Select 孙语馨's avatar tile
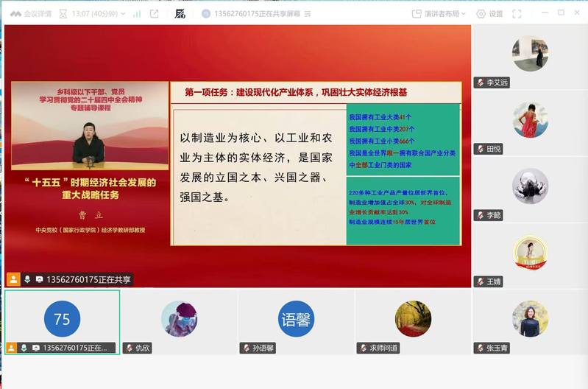The height and width of the screenshot is (389, 588). pos(296,318)
